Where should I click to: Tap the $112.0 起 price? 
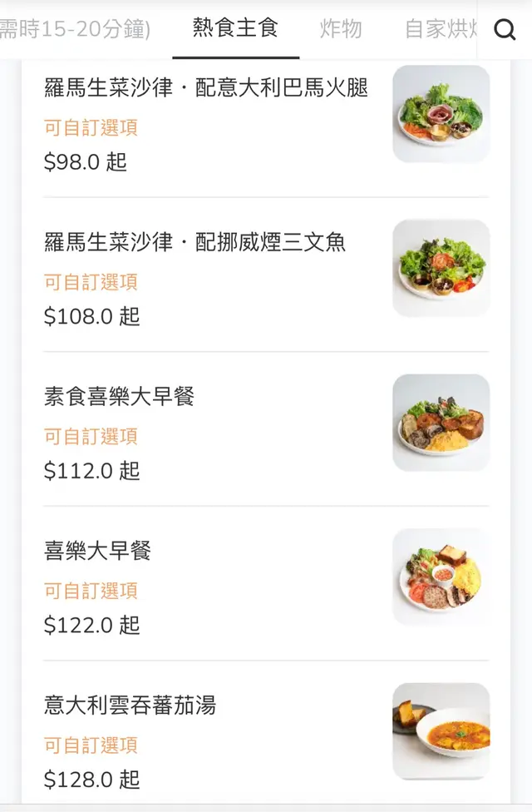tap(91, 471)
